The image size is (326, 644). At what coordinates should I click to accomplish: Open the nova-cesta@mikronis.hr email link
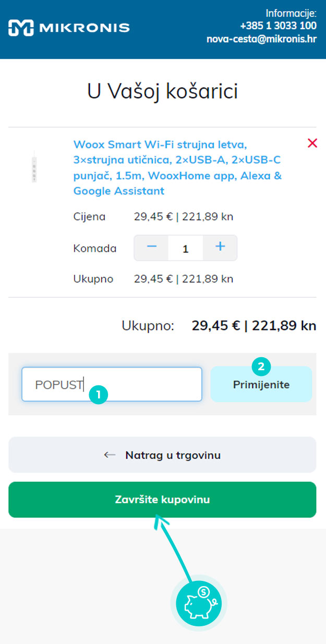pos(261,39)
